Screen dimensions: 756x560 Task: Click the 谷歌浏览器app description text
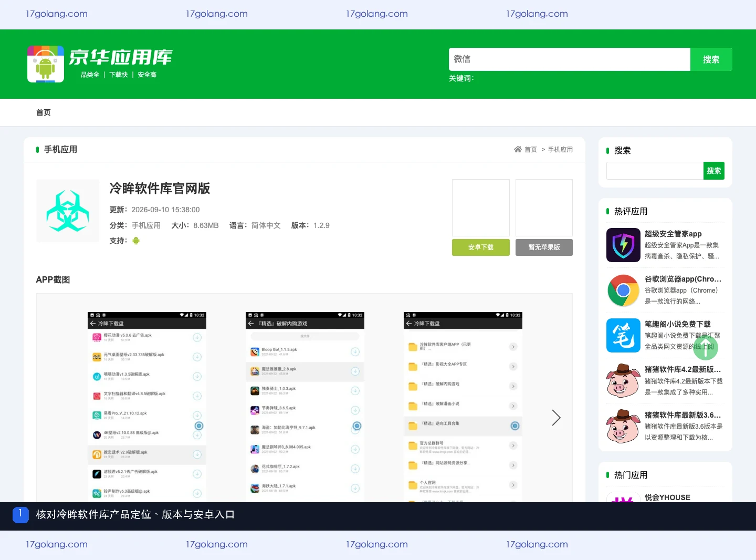pos(681,296)
